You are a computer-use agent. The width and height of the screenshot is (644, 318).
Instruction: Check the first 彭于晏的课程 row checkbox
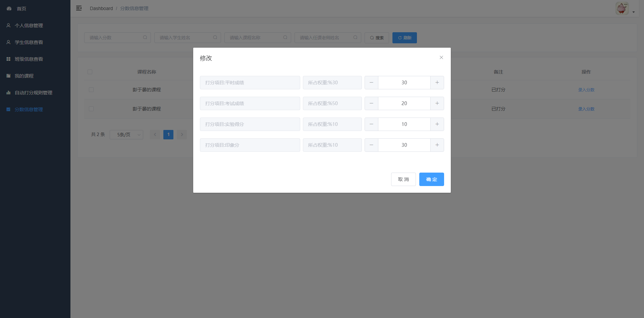(91, 90)
